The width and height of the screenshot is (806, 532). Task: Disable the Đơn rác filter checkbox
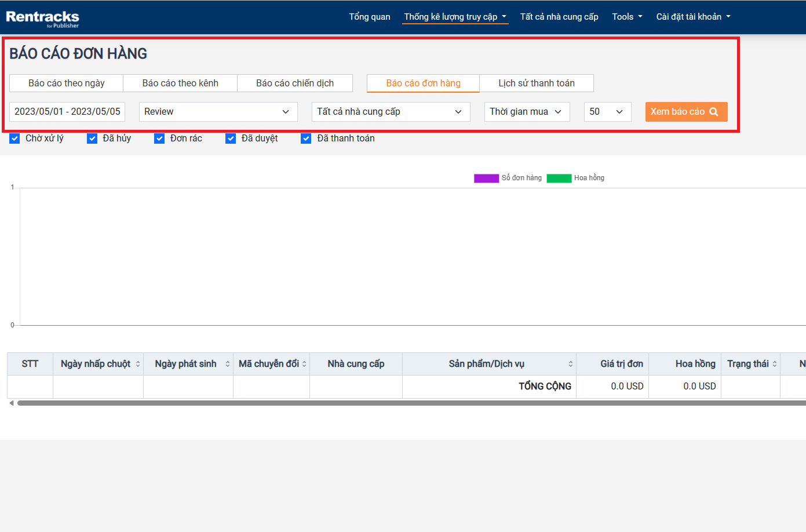point(159,139)
